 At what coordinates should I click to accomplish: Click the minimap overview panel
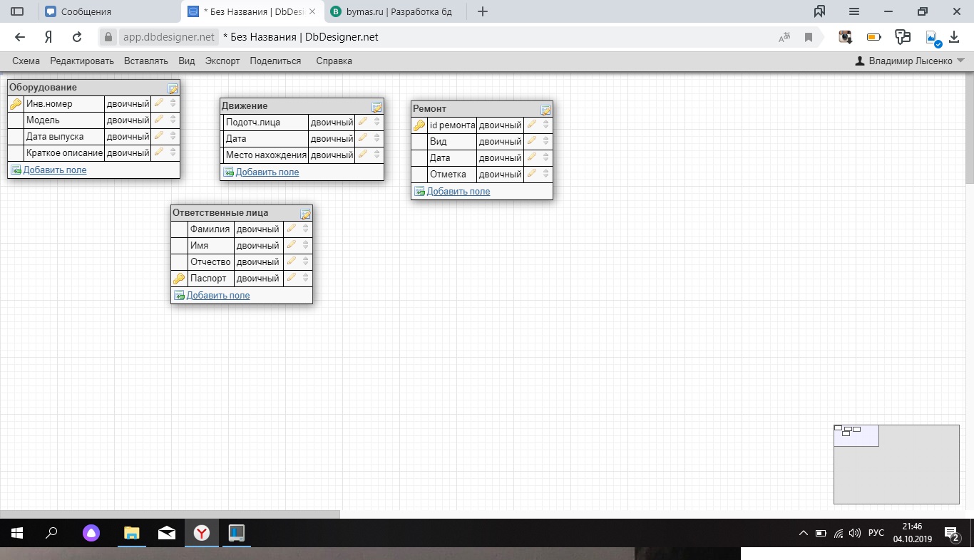tap(896, 464)
